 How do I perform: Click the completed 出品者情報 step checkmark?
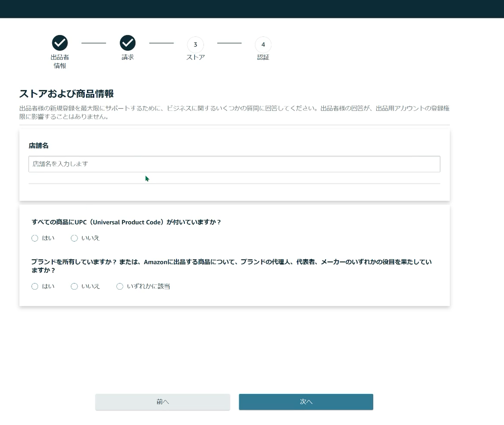tap(60, 43)
